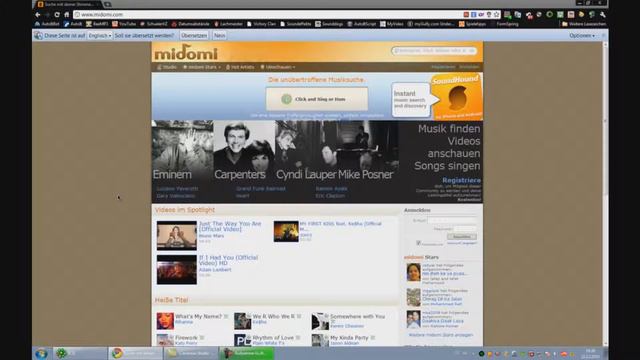Screen dimensions: 640x360
Task: Click the Übersetzen translate button
Action: click(194, 36)
